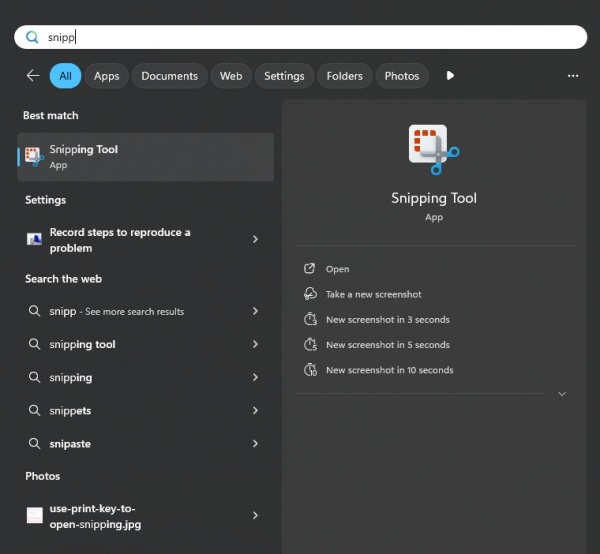Viewport: 600px width, 554px height.
Task: Switch to the Photos filter tab
Action: click(402, 76)
